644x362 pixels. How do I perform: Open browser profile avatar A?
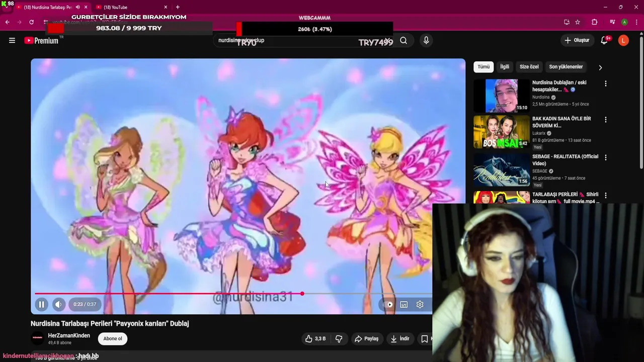624,22
